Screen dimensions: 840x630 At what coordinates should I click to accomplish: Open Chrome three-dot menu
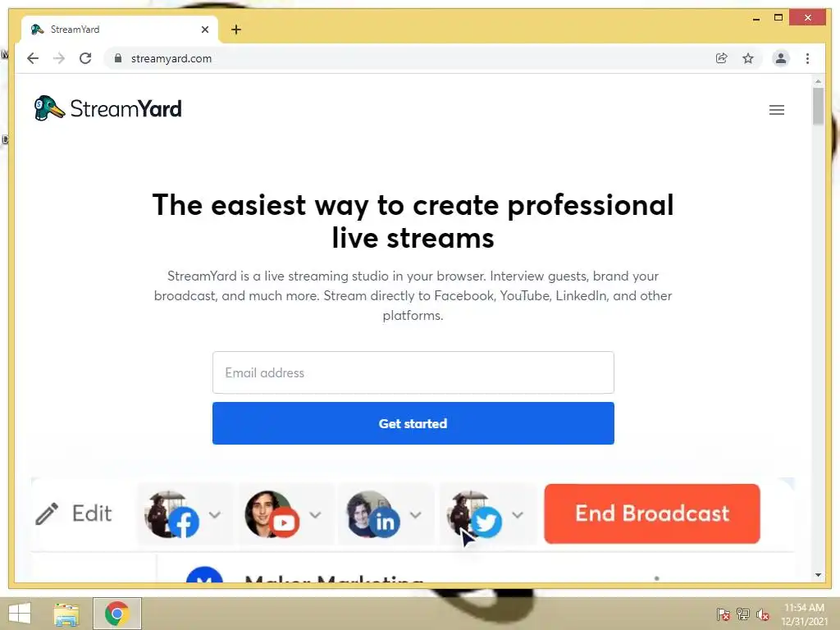pos(807,58)
